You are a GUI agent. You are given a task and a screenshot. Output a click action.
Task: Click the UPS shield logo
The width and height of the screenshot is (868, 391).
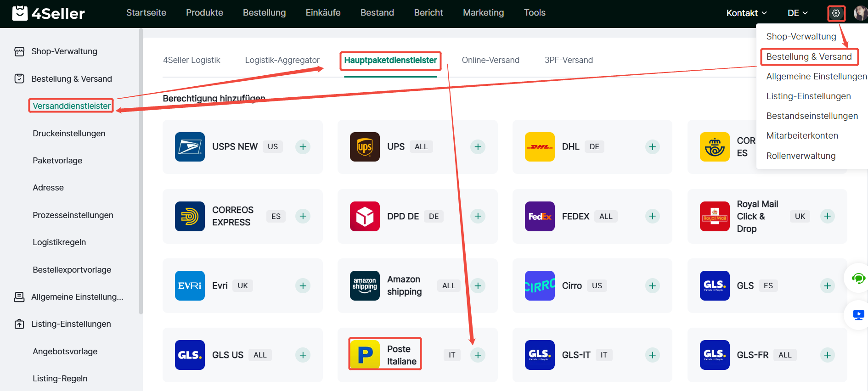click(365, 147)
